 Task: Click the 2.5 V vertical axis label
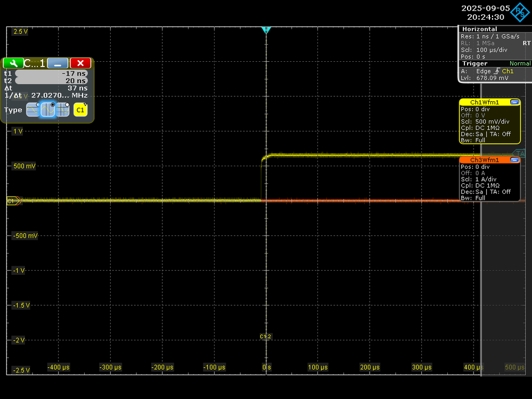[20, 31]
